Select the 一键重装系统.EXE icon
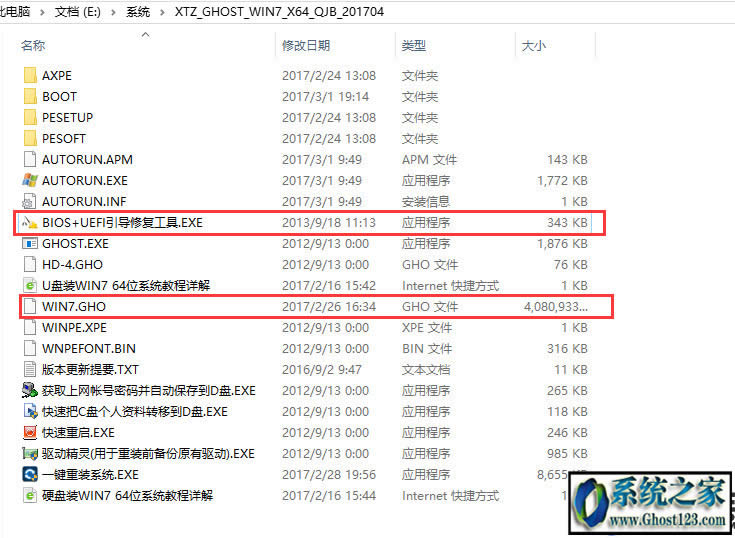Viewport: 735px width, 538px height. click(30, 475)
